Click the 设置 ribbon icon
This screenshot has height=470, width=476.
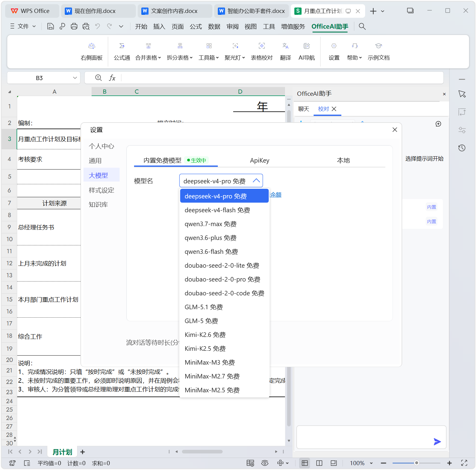coord(334,51)
